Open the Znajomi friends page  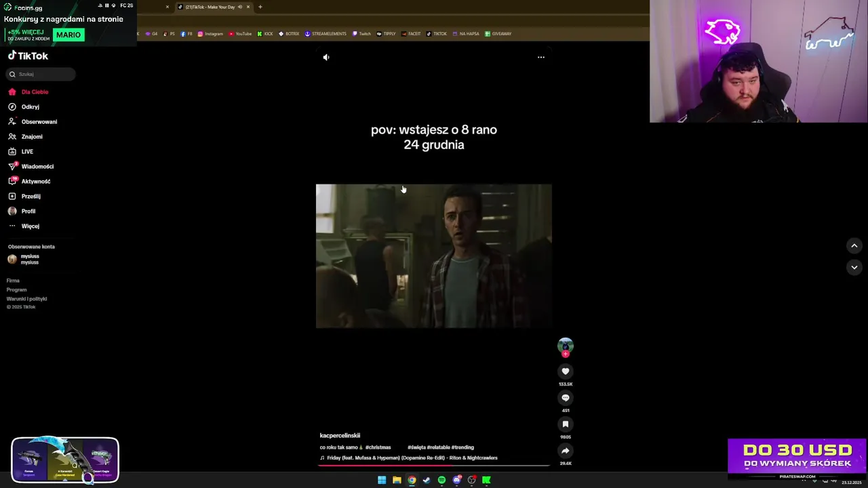pyautogui.click(x=25, y=136)
